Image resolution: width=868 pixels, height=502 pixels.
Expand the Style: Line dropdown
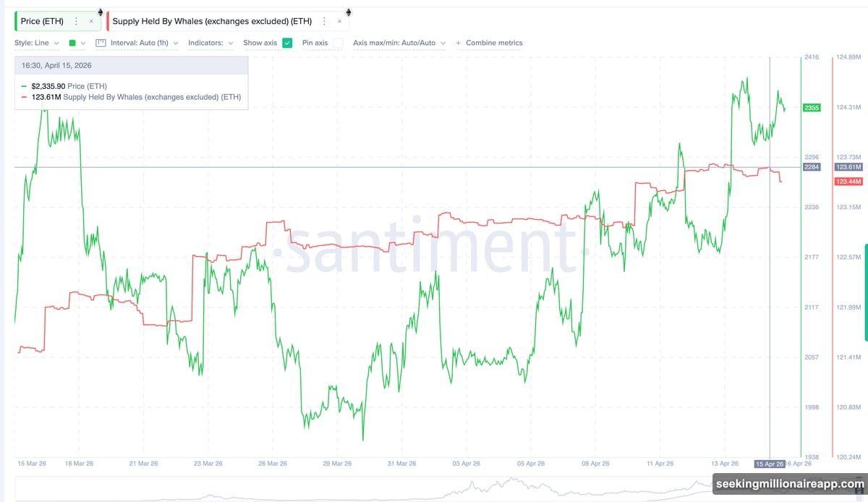click(x=36, y=43)
